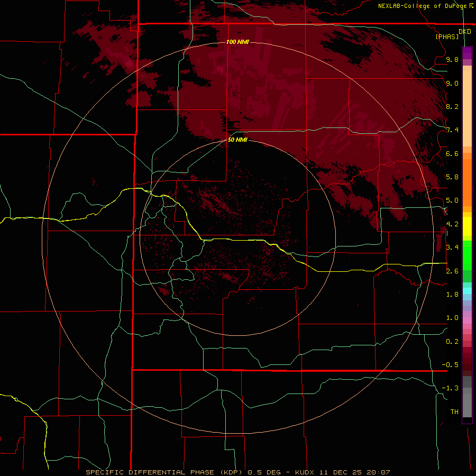The height and width of the screenshot is (476, 476).
Task: Click the NEXLAB-College of DuPage credit text
Action: pos(423,6)
